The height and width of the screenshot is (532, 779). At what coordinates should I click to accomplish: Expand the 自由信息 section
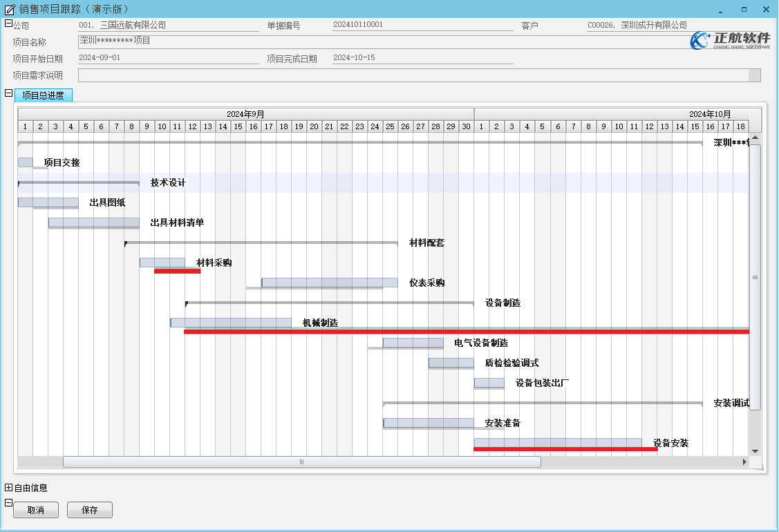click(8, 487)
